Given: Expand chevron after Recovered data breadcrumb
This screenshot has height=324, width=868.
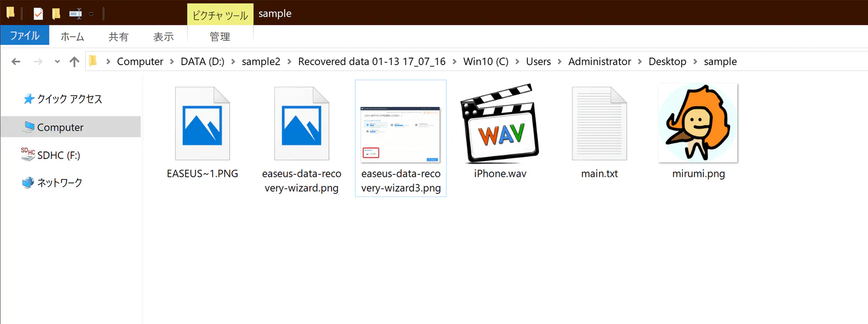Looking at the screenshot, I should [x=454, y=62].
